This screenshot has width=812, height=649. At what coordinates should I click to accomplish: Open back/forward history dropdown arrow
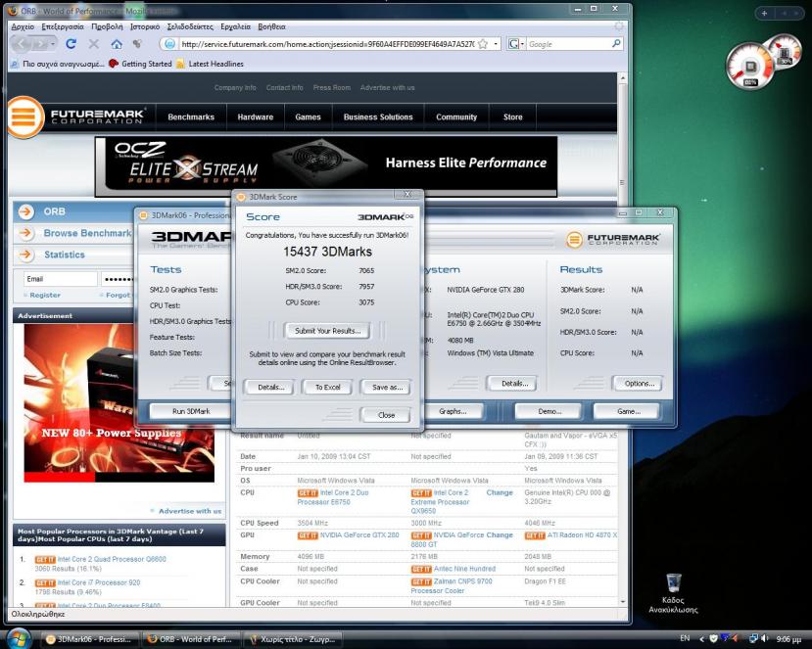[x=53, y=44]
